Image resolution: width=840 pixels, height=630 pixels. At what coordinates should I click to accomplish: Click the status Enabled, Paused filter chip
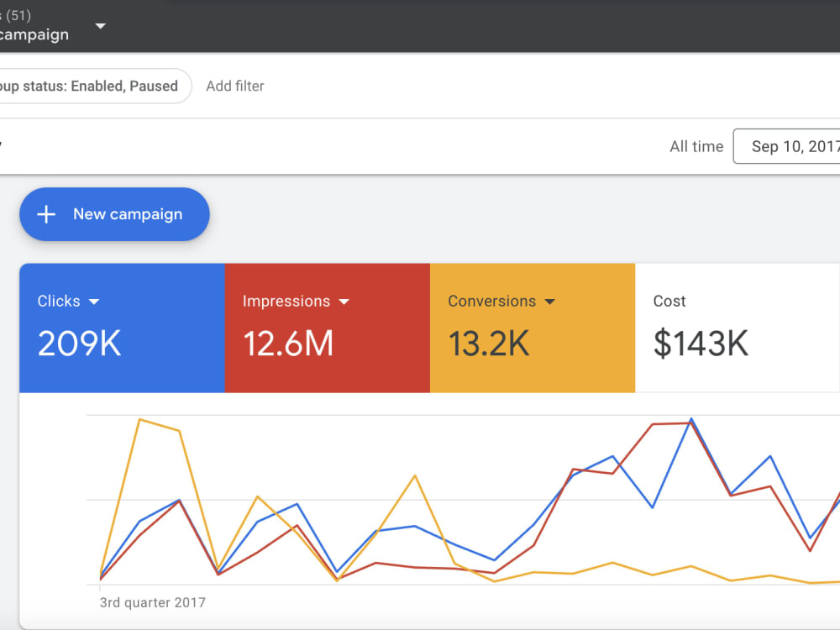pos(96,86)
